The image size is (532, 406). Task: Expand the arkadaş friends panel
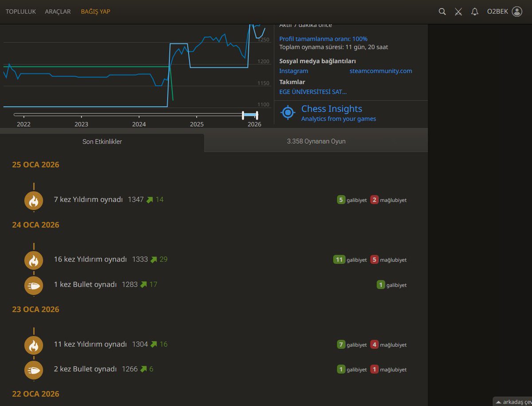point(512,402)
